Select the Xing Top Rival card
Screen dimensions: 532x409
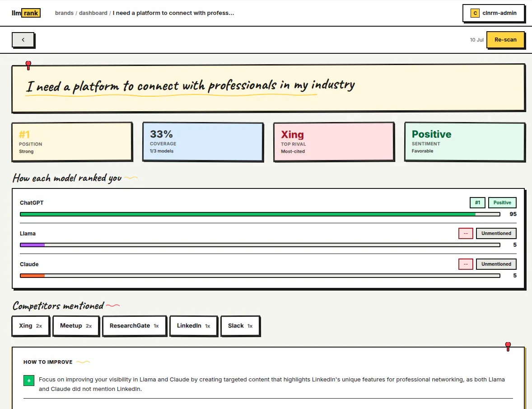[x=334, y=141]
